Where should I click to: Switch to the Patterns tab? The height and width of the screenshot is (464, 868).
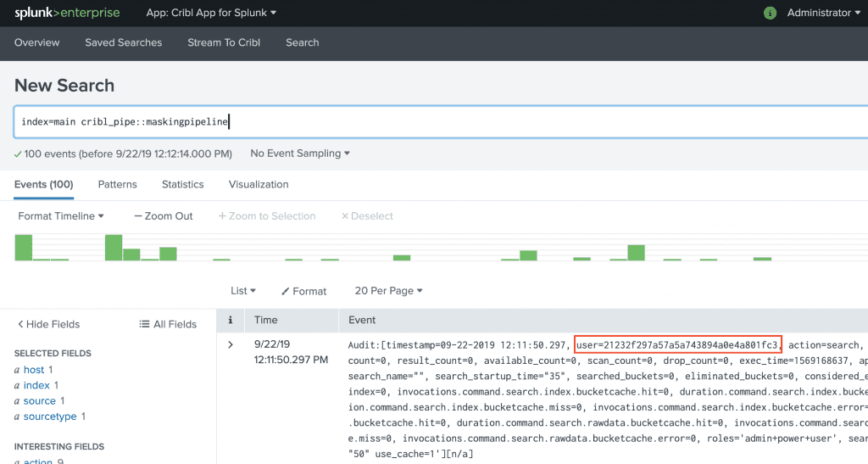pos(117,184)
